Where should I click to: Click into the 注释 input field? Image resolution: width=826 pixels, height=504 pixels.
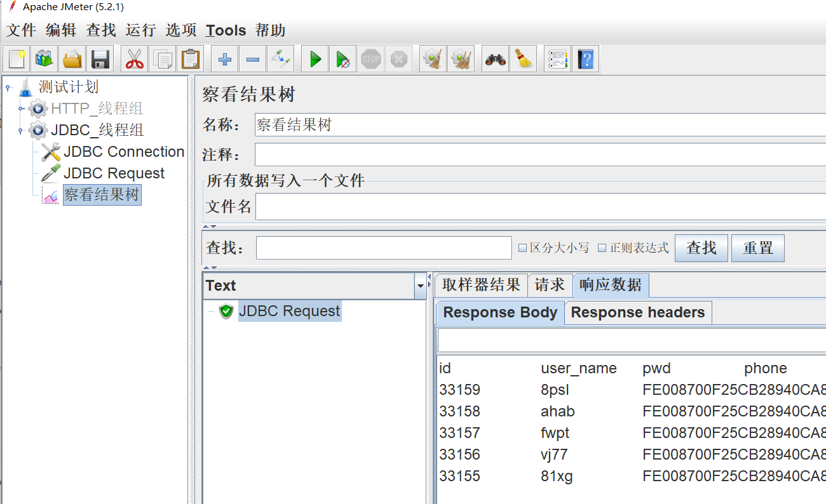[x=540, y=155]
